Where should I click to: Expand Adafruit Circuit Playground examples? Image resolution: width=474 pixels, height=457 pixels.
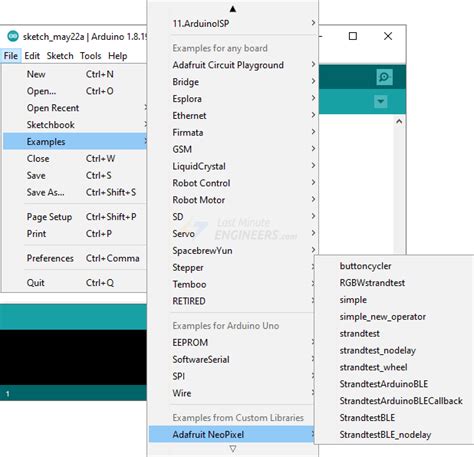point(233,65)
